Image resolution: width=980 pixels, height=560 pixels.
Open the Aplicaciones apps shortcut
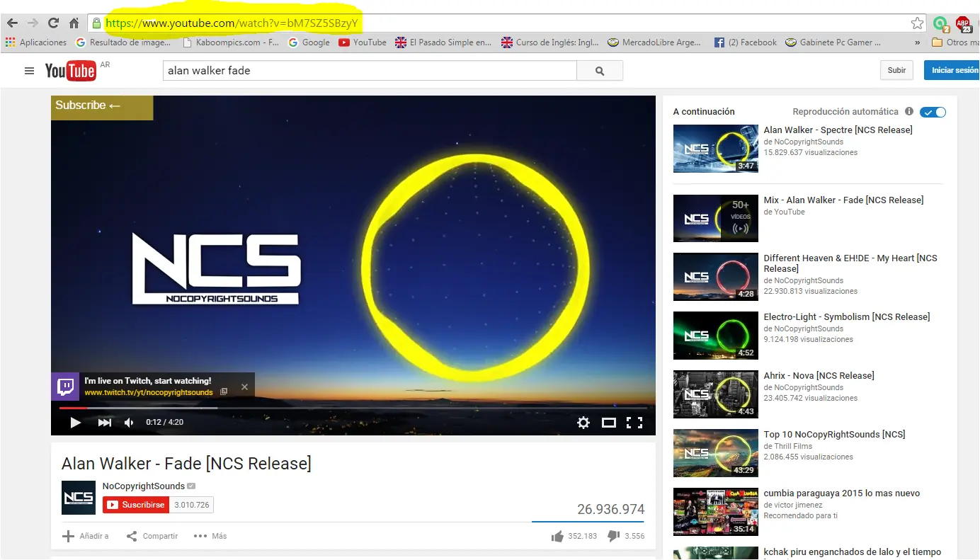point(36,42)
